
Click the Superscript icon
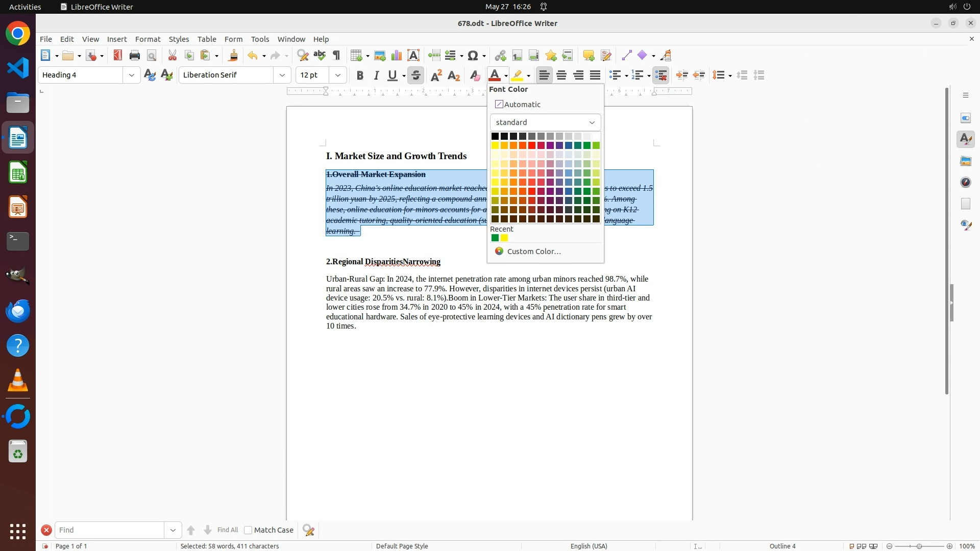point(436,76)
